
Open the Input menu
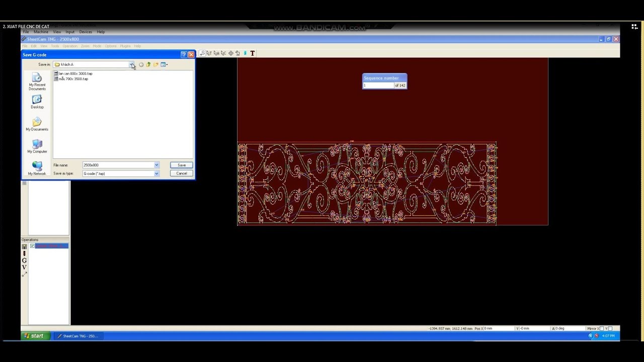[x=70, y=32]
